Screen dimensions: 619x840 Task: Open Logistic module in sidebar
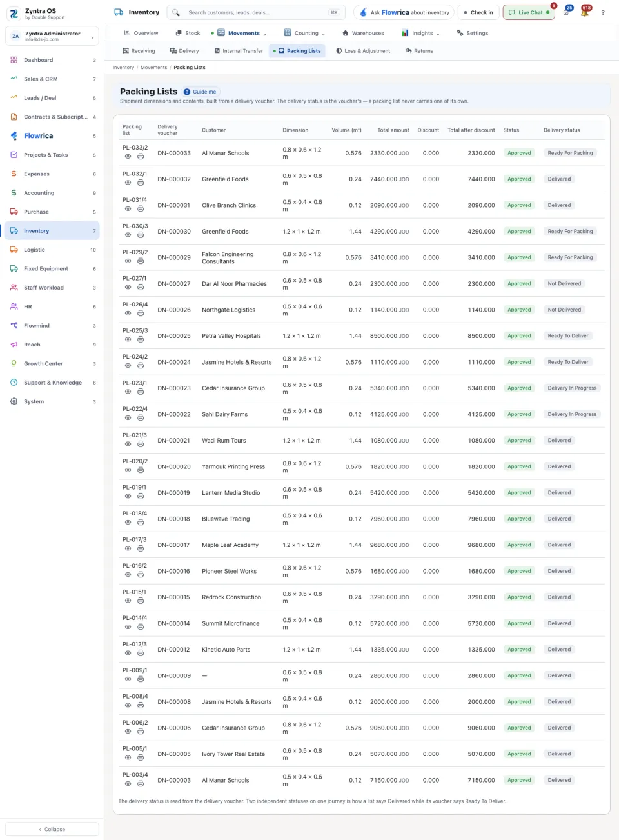pyautogui.click(x=52, y=250)
